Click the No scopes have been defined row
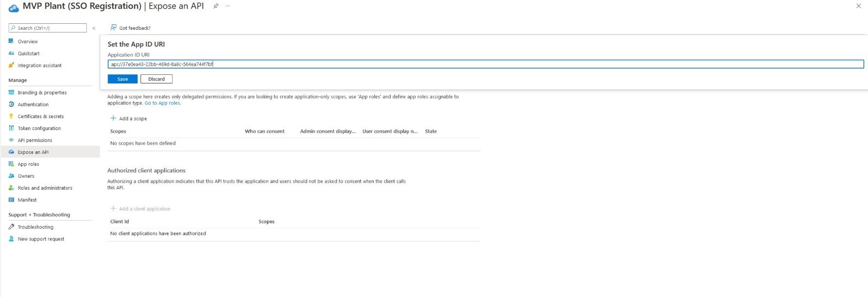Screen dimensions: 868x297 point(293,144)
